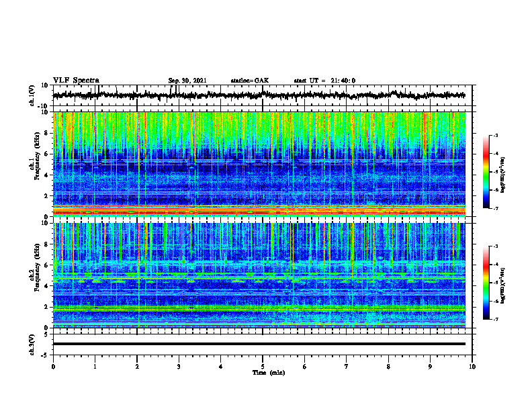Click the "-3" tick on ch.1 colorbar

pos(495,135)
